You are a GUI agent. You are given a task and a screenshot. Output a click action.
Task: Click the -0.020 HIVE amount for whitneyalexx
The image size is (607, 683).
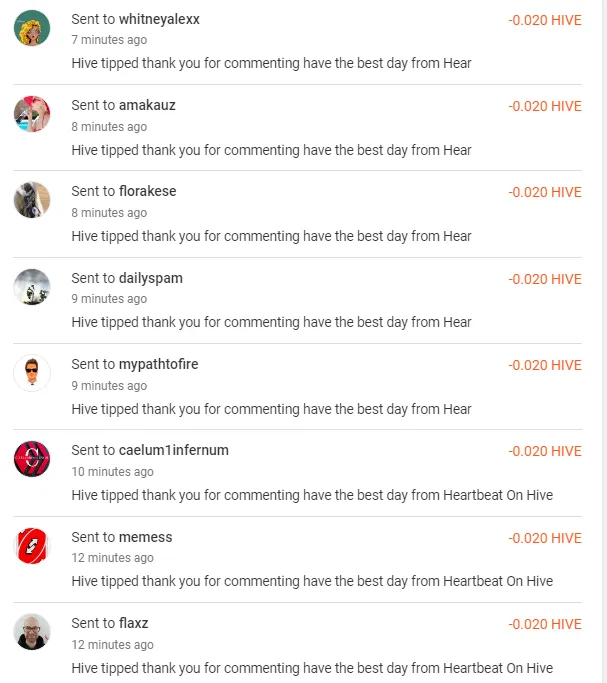click(544, 20)
